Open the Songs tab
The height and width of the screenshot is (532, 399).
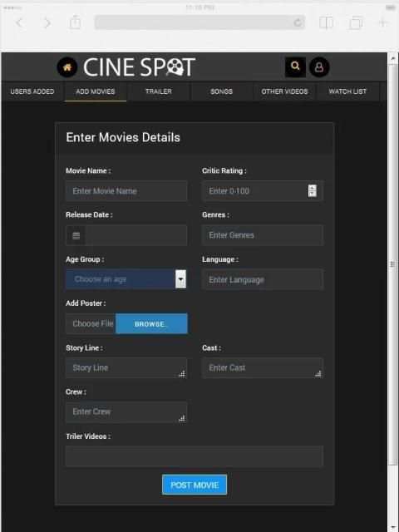[221, 91]
